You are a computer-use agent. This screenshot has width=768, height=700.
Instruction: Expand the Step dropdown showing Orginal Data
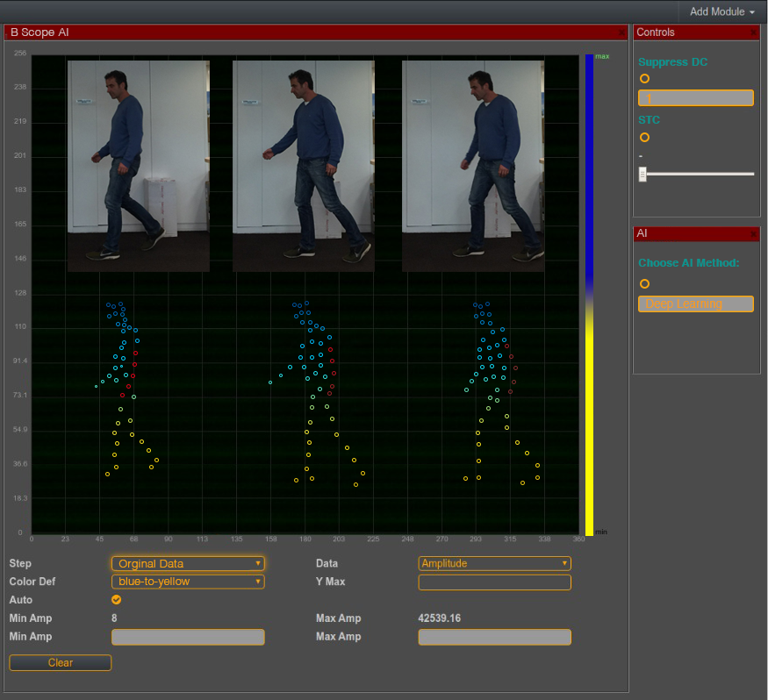pyautogui.click(x=188, y=563)
